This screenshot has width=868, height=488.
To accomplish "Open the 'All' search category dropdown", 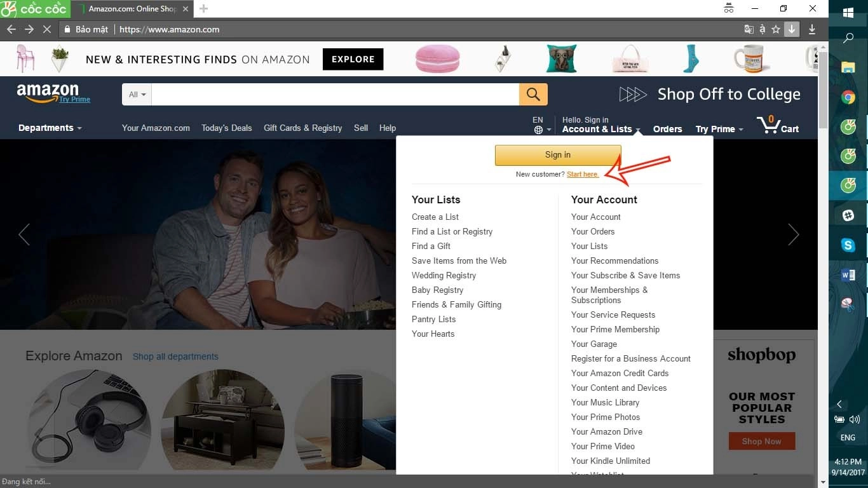I will (x=137, y=95).
